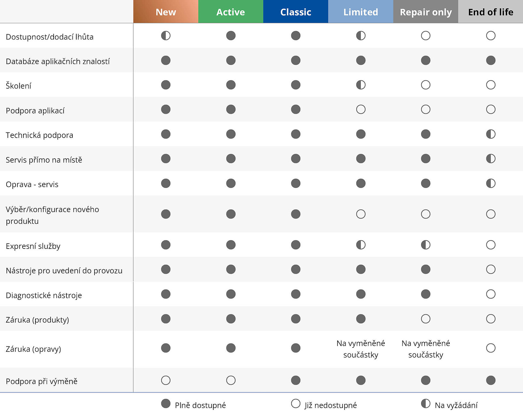Viewport: 523px width, 420px height.
Task: Click the empty circle for Školení under Repair only
Action: tap(425, 85)
